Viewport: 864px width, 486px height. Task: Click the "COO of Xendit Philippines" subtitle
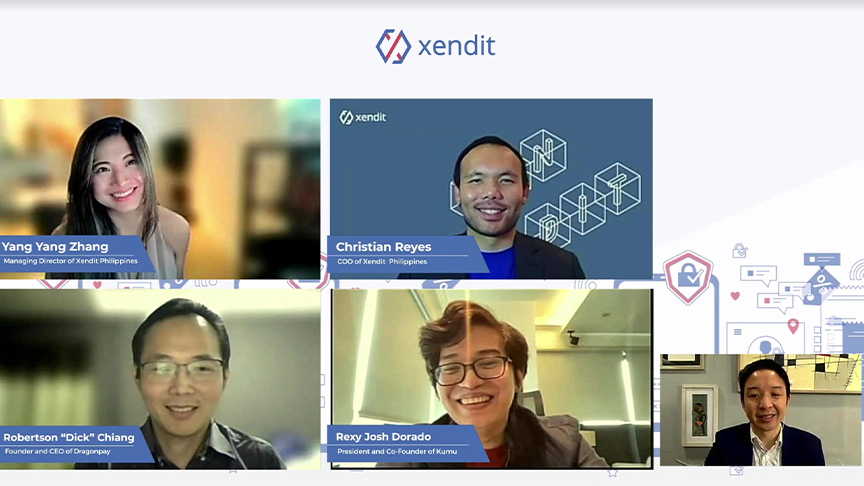tap(382, 262)
